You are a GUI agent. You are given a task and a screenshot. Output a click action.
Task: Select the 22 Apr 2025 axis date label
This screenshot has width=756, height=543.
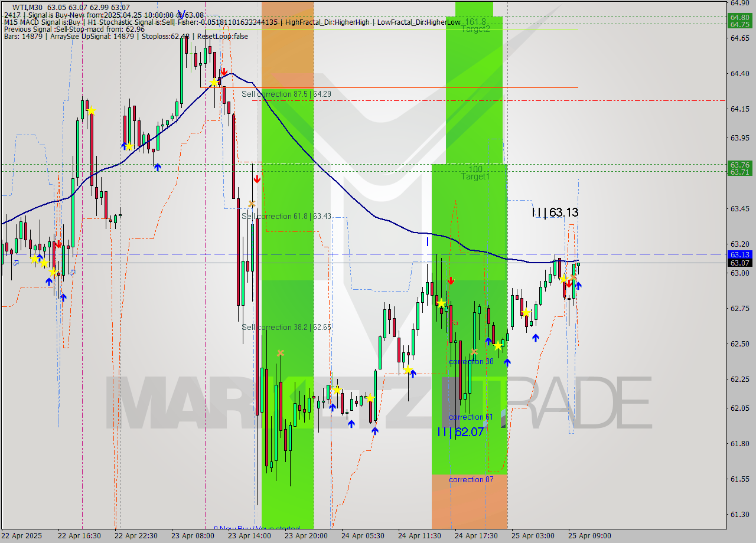(22, 536)
